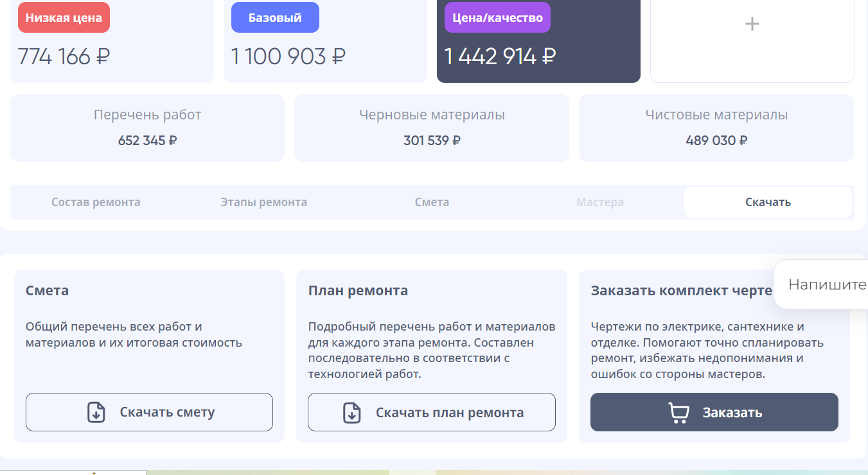Click the price 1 442 914 ₽
Viewport: 868px width, 475px height.
pyautogui.click(x=500, y=56)
